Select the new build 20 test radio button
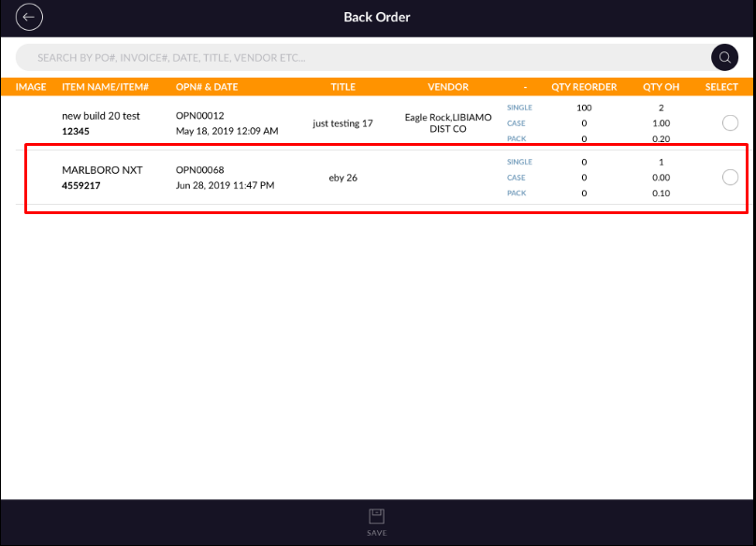The height and width of the screenshot is (546, 756). pos(731,123)
